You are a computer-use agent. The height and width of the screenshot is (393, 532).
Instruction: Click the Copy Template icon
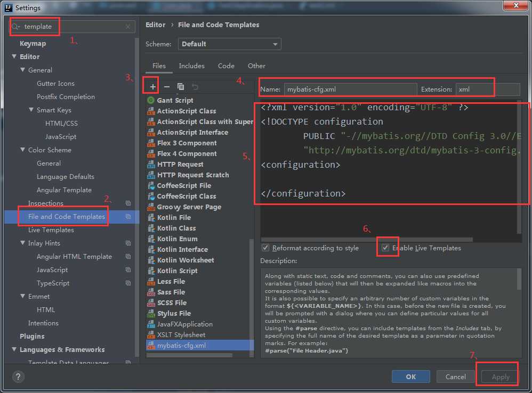pos(181,87)
